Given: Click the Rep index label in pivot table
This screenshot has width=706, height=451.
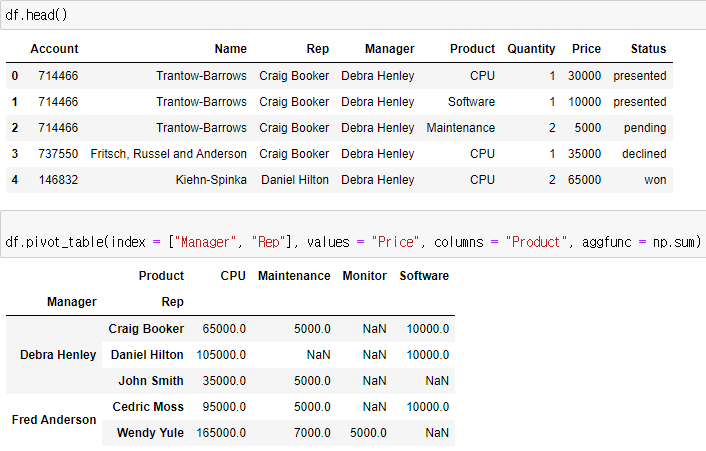Looking at the screenshot, I should click(x=172, y=302).
